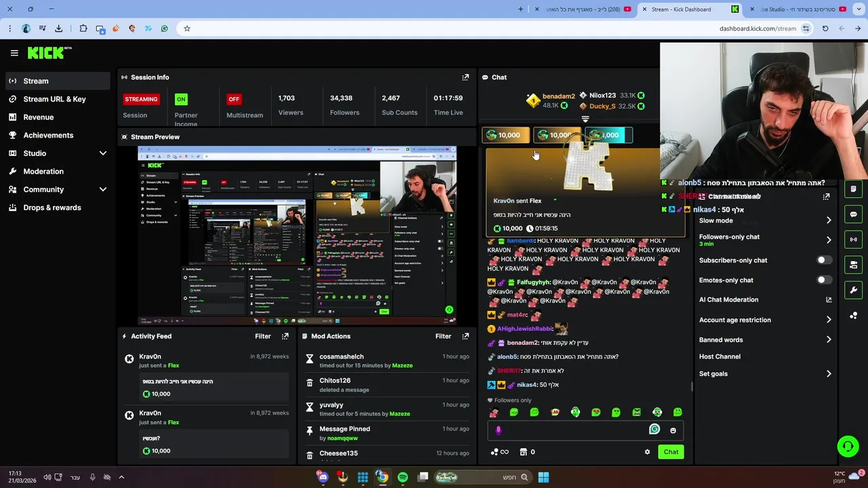Open chat settings gear icon
Viewport: 868px width, 488px height.
point(647,452)
